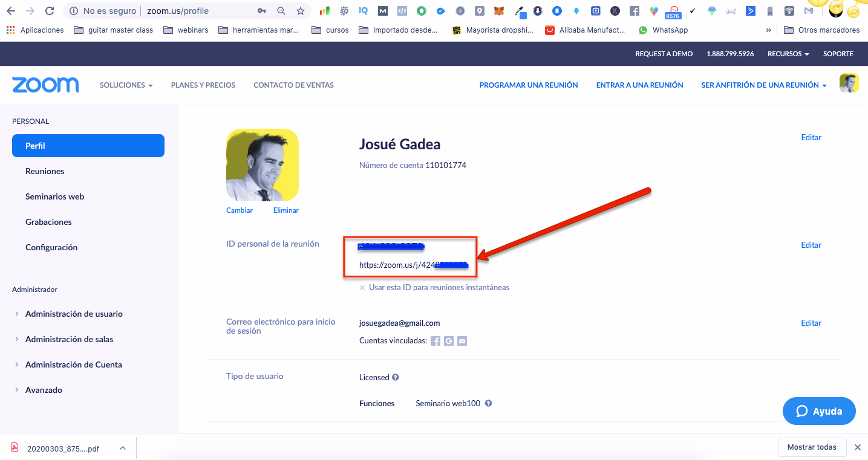Open the downloaded PDF options arrow
Viewport: 868px width, 460px height.
(x=123, y=448)
